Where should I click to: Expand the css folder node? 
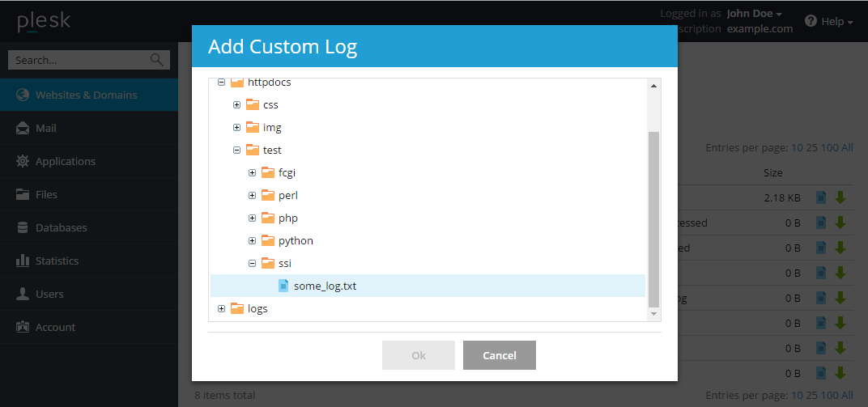[236, 104]
